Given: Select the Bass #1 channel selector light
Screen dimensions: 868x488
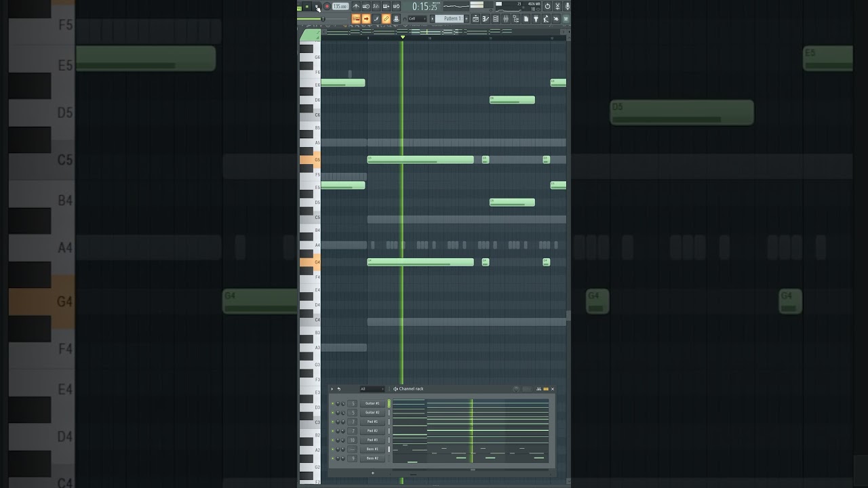Looking at the screenshot, I should (x=389, y=449).
